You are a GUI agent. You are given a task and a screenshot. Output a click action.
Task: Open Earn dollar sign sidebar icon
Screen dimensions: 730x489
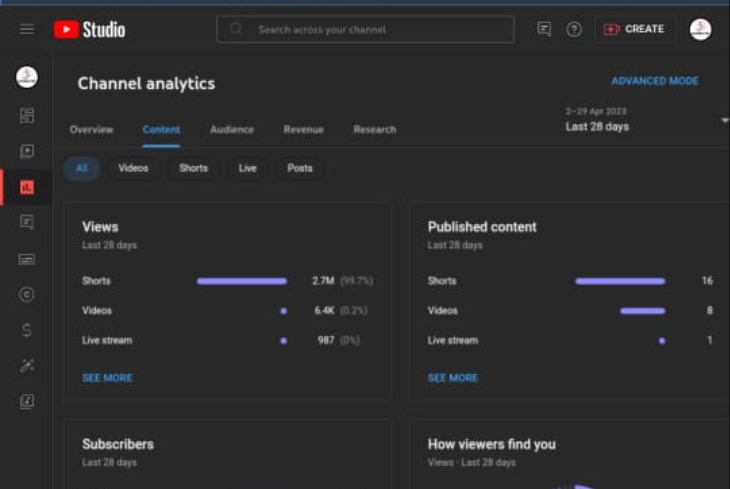coord(27,330)
